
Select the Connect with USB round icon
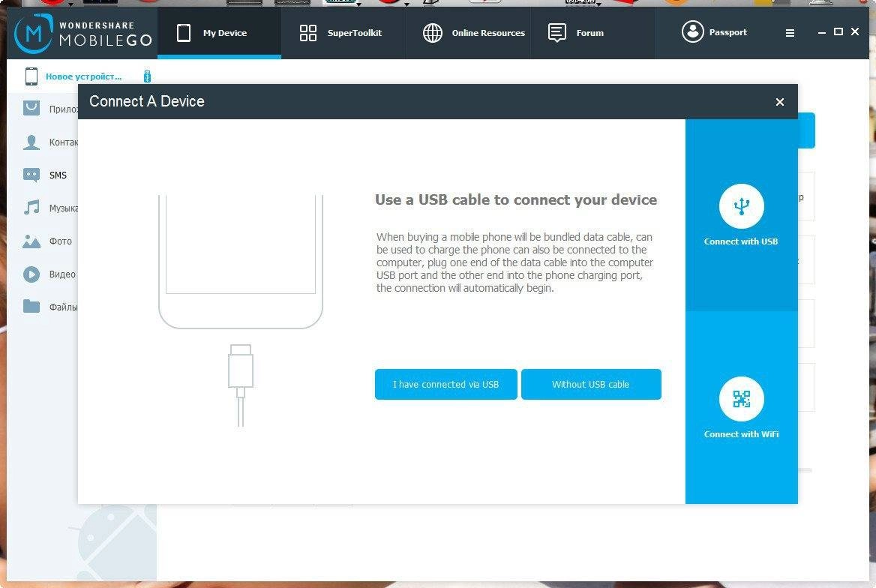pos(741,206)
